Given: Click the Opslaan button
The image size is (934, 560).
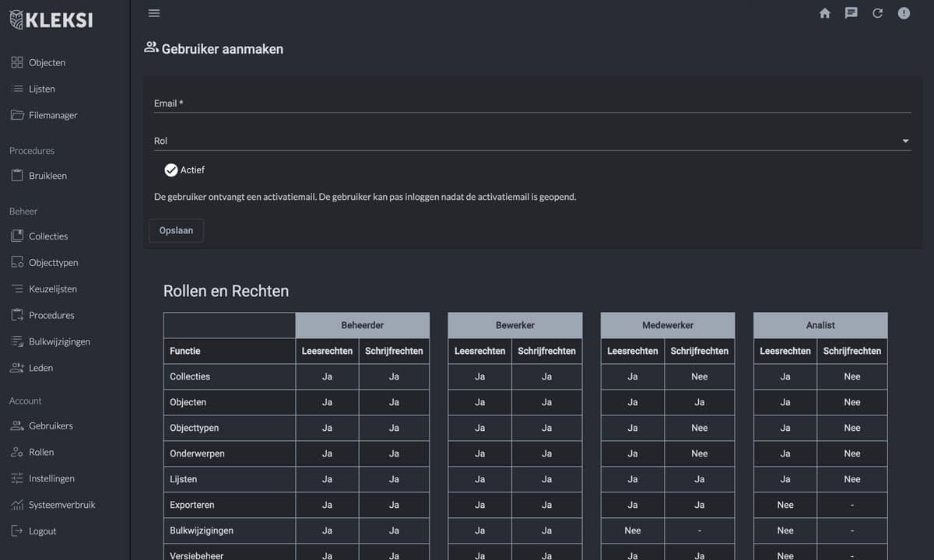Looking at the screenshot, I should (x=176, y=231).
